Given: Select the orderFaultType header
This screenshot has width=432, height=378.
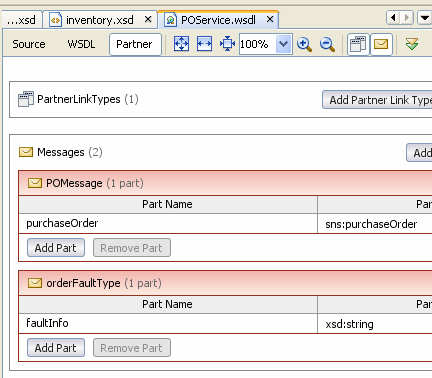Looking at the screenshot, I should pyautogui.click(x=225, y=283).
